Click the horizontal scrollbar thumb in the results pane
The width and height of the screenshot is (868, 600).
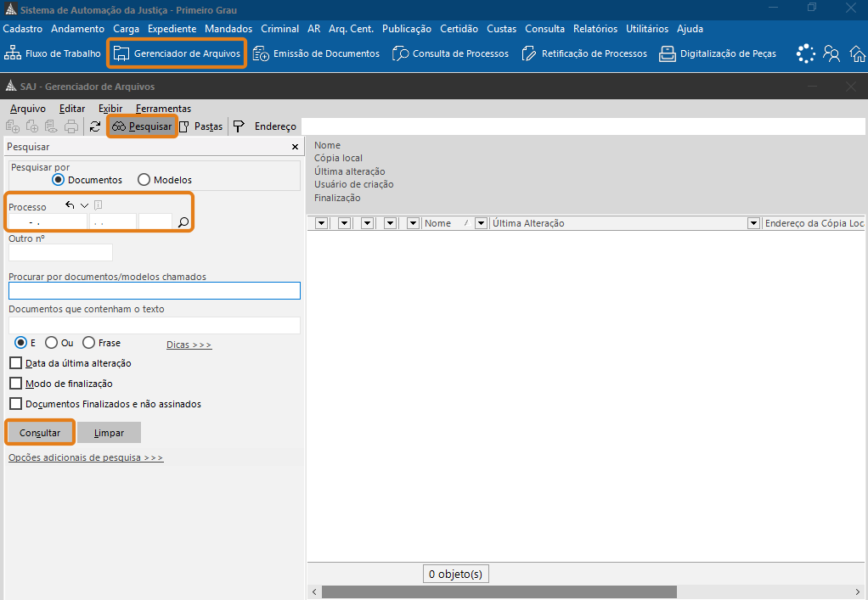499,592
